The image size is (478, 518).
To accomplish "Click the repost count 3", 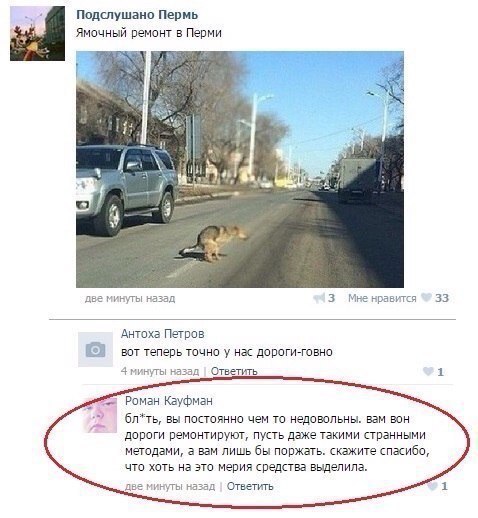I will pyautogui.click(x=331, y=298).
